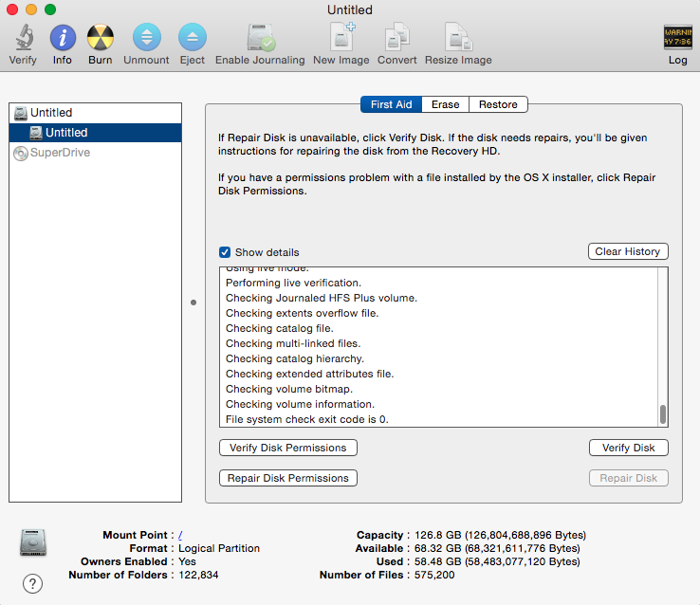Click the Enable Journaling toolbar icon

[261, 38]
